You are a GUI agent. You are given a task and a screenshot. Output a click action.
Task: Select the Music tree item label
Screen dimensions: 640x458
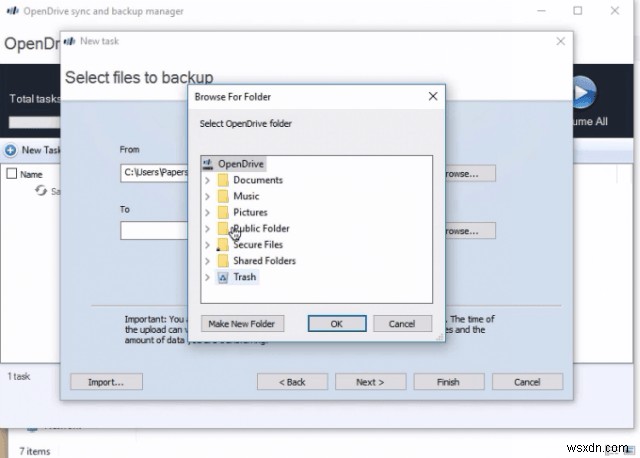pyautogui.click(x=246, y=196)
